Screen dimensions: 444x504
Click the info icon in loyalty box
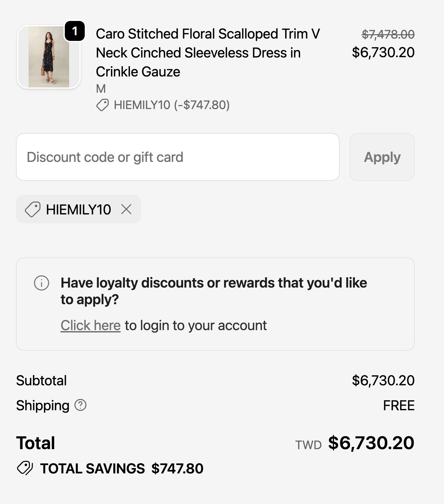pos(42,283)
